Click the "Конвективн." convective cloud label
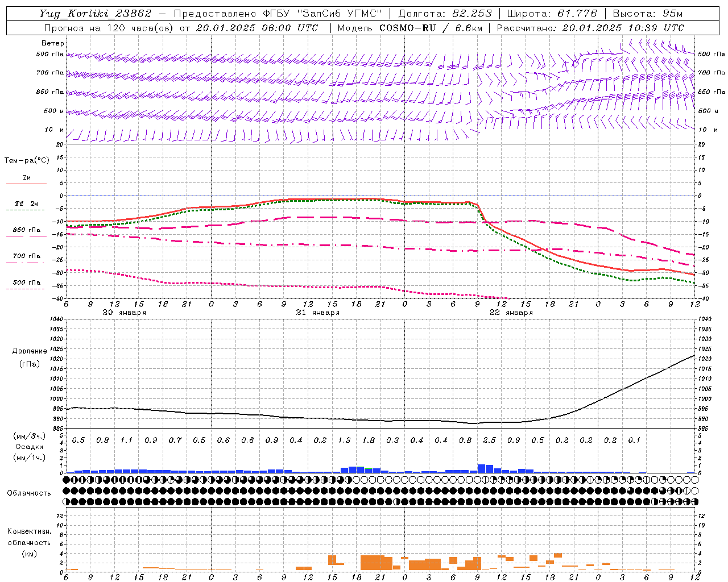This screenshot has width=728, height=582. pyautogui.click(x=29, y=531)
